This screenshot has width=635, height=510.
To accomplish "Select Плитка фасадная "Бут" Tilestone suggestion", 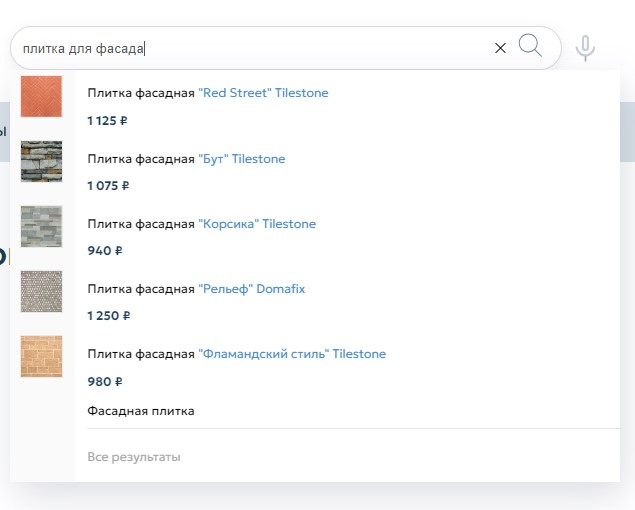I will click(x=186, y=159).
